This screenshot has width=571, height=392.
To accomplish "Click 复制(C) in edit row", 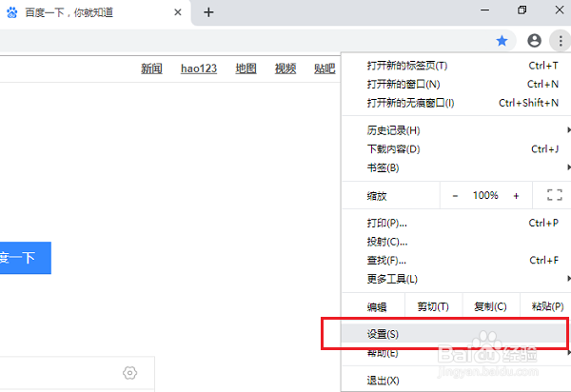I will point(491,306).
